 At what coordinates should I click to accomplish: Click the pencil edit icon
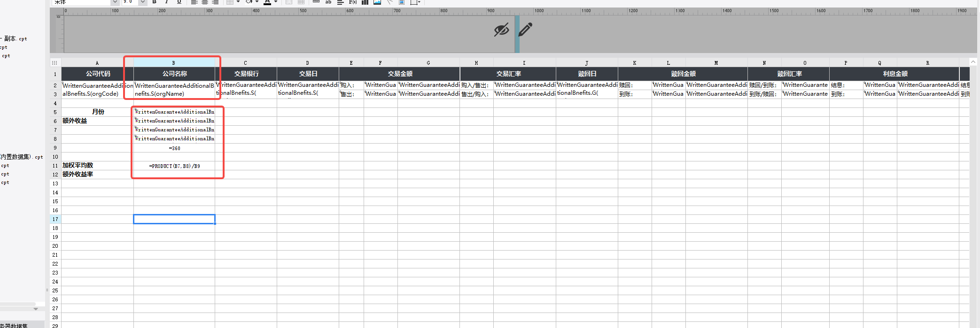[525, 30]
